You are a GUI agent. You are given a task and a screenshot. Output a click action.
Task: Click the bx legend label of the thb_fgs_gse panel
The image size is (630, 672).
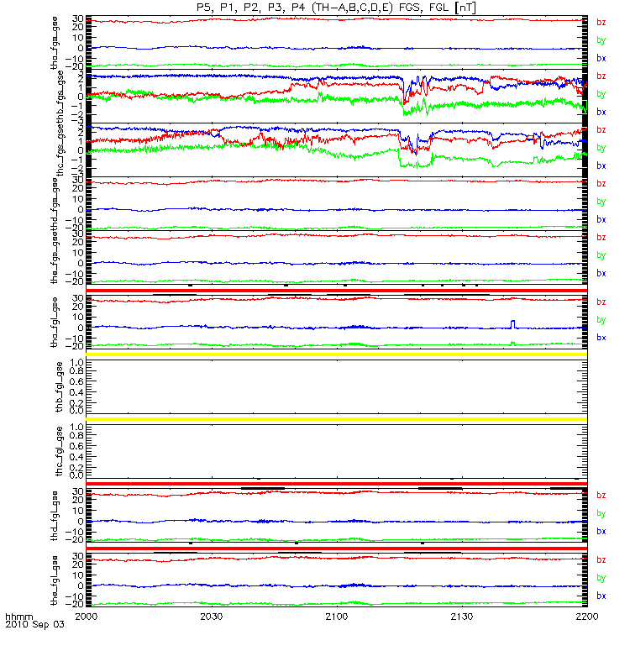[601, 112]
